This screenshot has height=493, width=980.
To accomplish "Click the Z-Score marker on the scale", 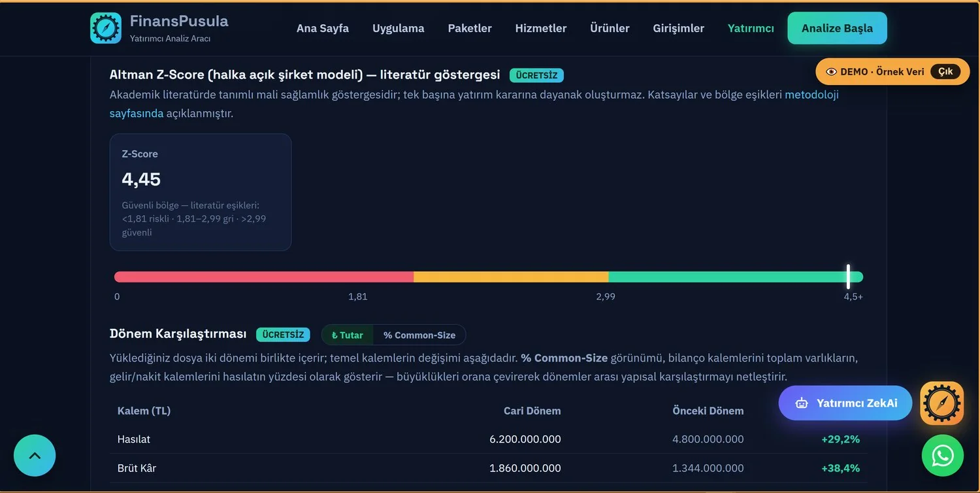I will point(848,277).
